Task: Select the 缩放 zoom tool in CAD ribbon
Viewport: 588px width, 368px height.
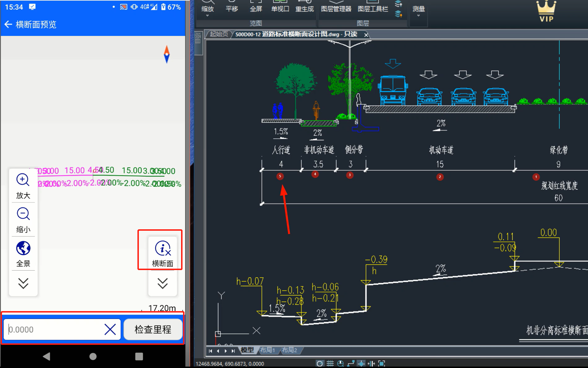Action: 208,6
